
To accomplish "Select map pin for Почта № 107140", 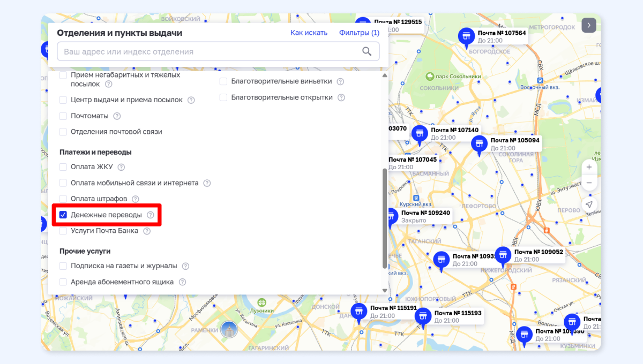I will point(420,134).
